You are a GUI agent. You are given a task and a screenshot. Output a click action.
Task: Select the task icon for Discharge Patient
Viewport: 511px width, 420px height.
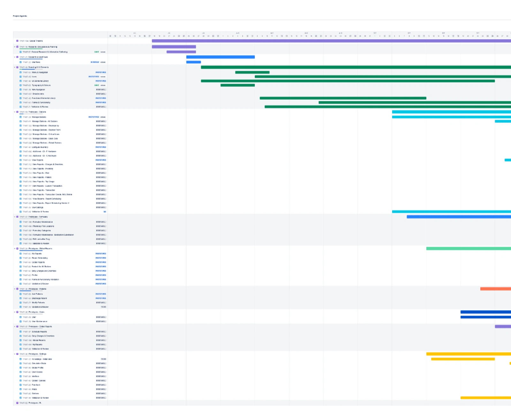[x=20, y=298]
